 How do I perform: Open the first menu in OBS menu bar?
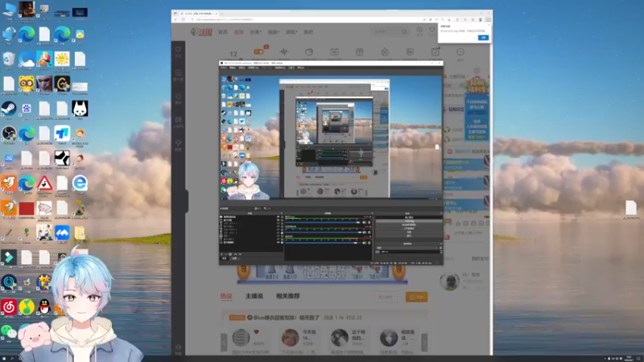(224, 68)
